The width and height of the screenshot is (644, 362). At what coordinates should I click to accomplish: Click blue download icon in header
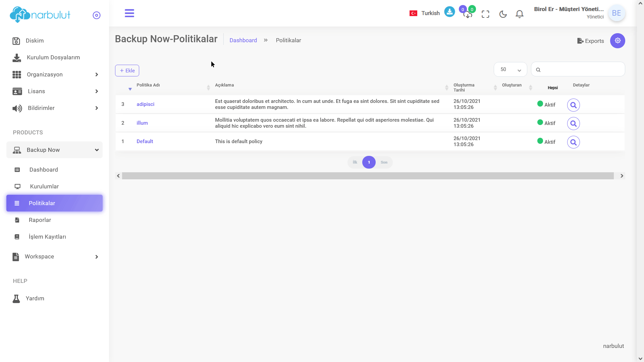click(x=449, y=12)
